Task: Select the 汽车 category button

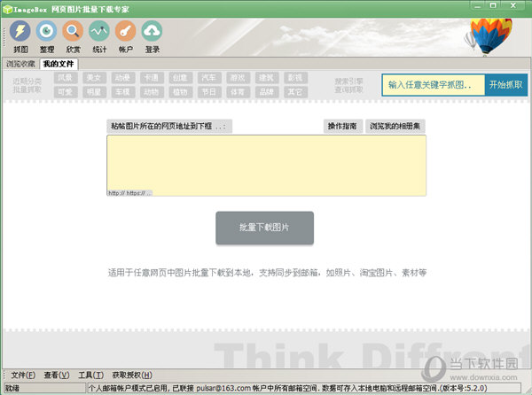Action: pyautogui.click(x=209, y=78)
